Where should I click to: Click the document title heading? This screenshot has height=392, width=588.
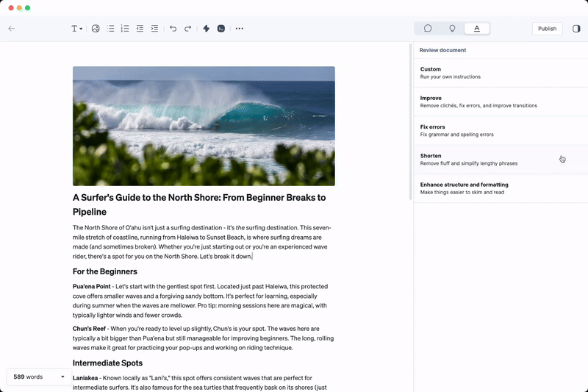(x=199, y=204)
